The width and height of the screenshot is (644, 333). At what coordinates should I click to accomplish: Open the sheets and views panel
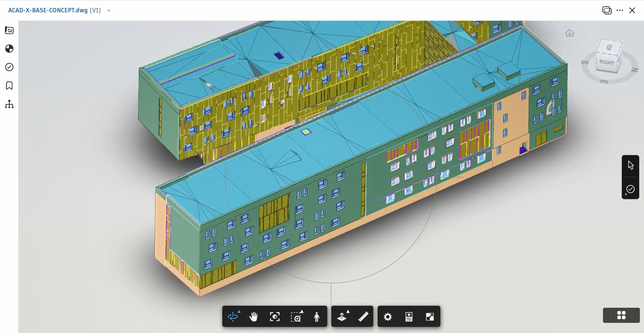[9, 30]
